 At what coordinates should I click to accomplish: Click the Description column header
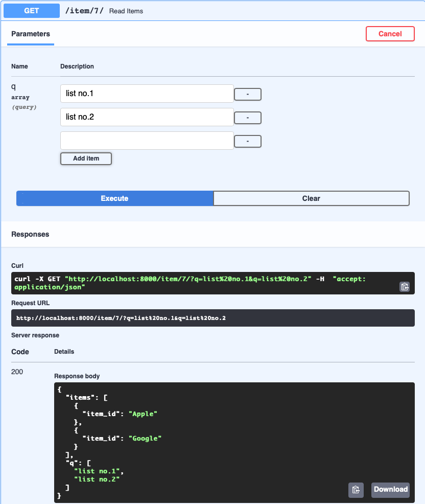coord(77,66)
